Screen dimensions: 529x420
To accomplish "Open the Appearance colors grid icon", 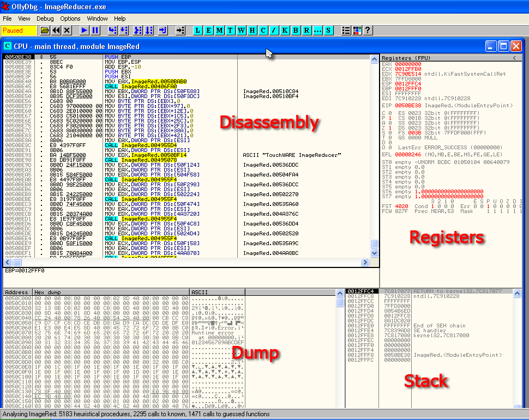I will pos(357,31).
